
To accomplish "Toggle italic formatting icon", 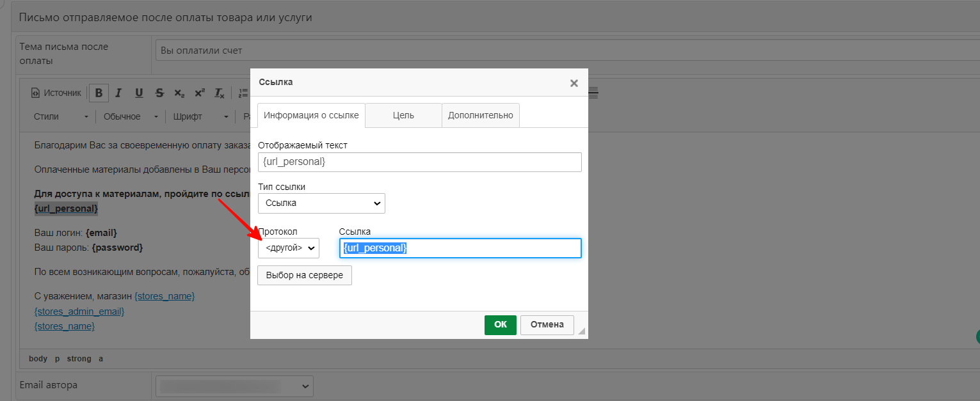I will [118, 93].
